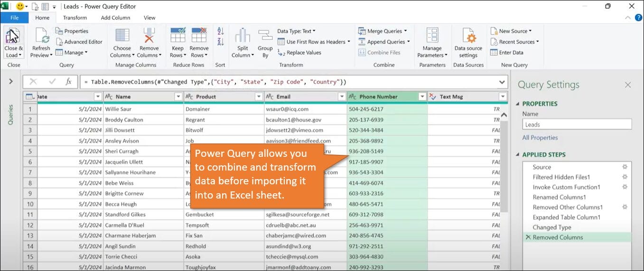Viewport: 644px width, 271px height.
Task: Click the query Name field containing Leads
Action: pos(577,125)
